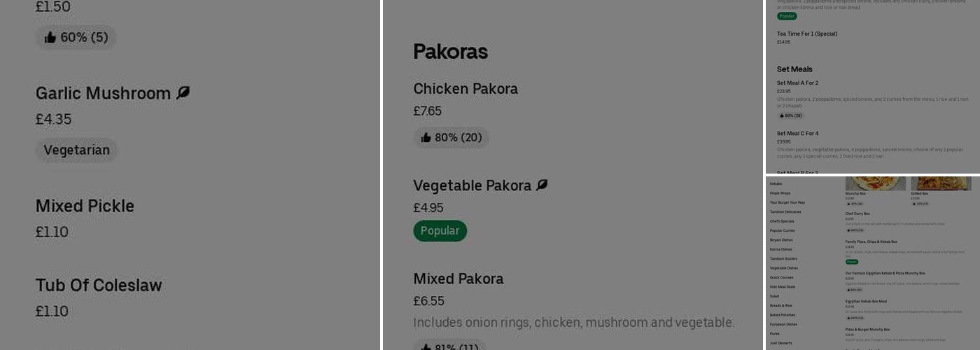Select the Mixed Pickle item
980x350 pixels.
[85, 206]
